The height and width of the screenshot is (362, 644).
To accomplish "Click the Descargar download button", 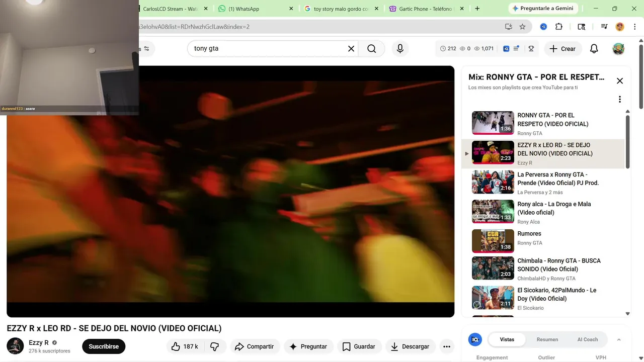I will (410, 346).
